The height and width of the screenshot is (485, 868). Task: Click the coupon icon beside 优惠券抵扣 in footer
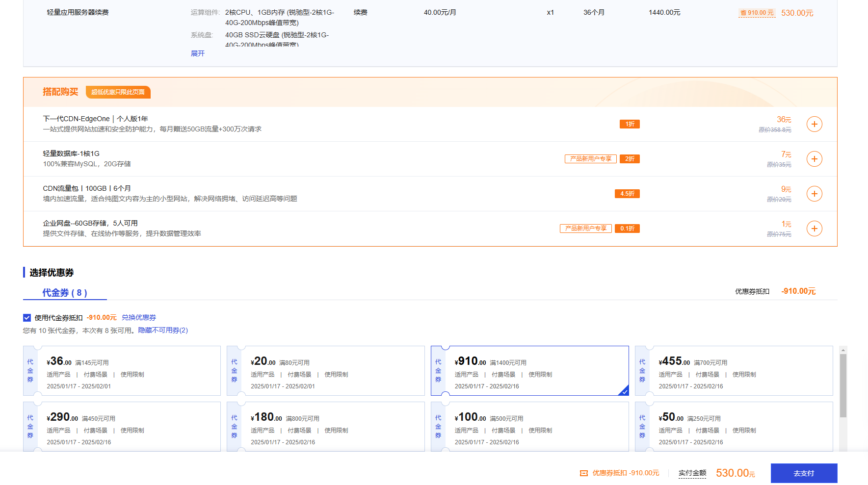tap(583, 473)
